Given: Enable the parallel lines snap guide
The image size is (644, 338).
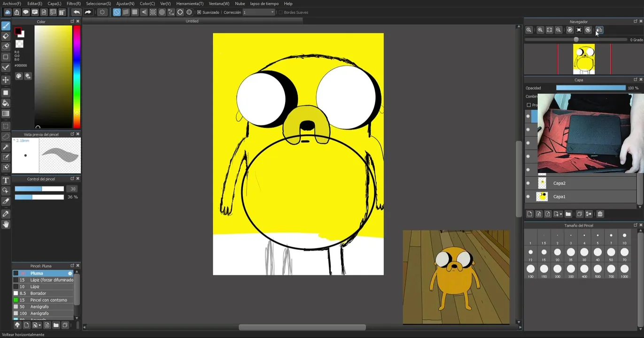Looking at the screenshot, I should tap(126, 12).
